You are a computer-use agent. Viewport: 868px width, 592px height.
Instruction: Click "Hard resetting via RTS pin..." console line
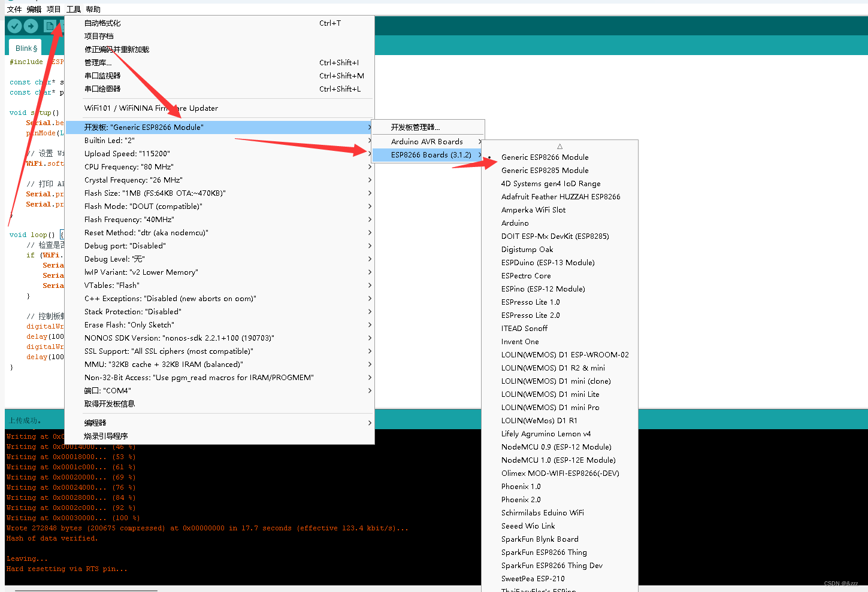tap(67, 569)
